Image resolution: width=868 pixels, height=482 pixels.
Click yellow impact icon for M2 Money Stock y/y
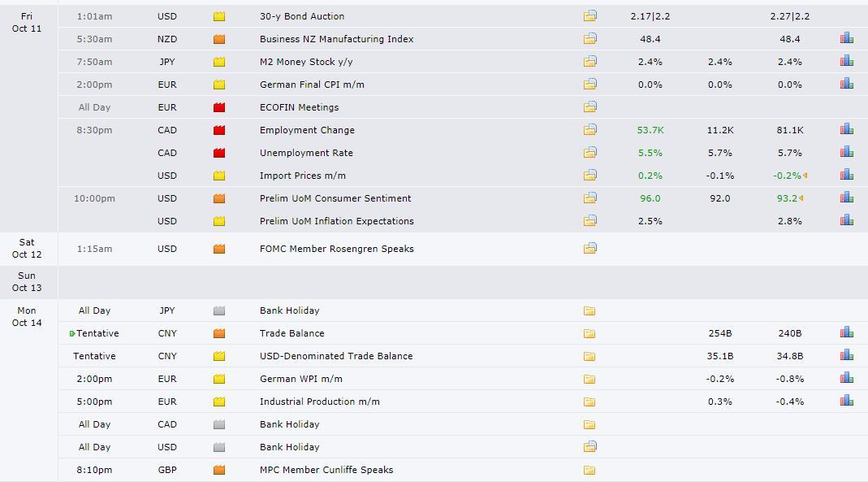[219, 62]
